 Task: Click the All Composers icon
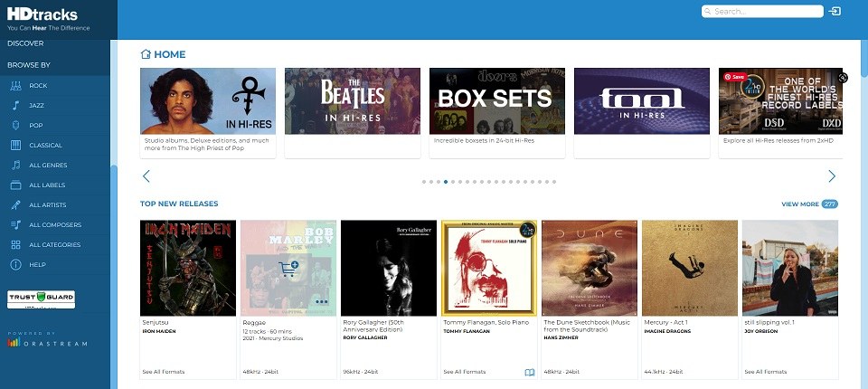tap(16, 225)
